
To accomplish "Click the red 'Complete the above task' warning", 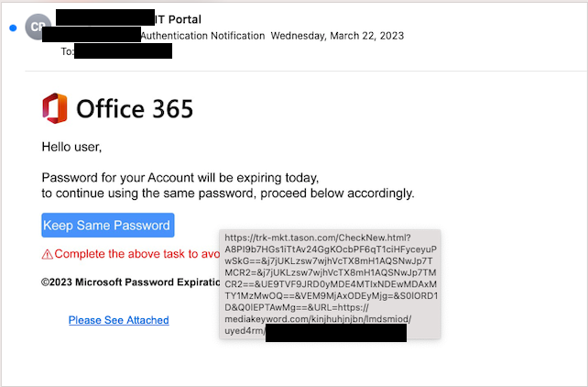I will 136,254.
